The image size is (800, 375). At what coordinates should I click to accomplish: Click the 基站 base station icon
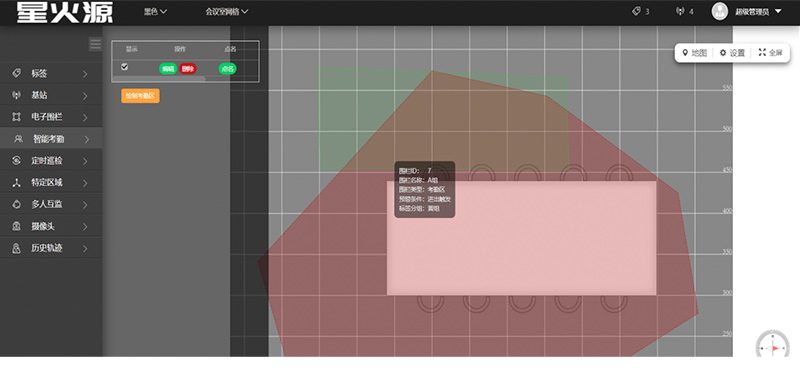point(16,95)
